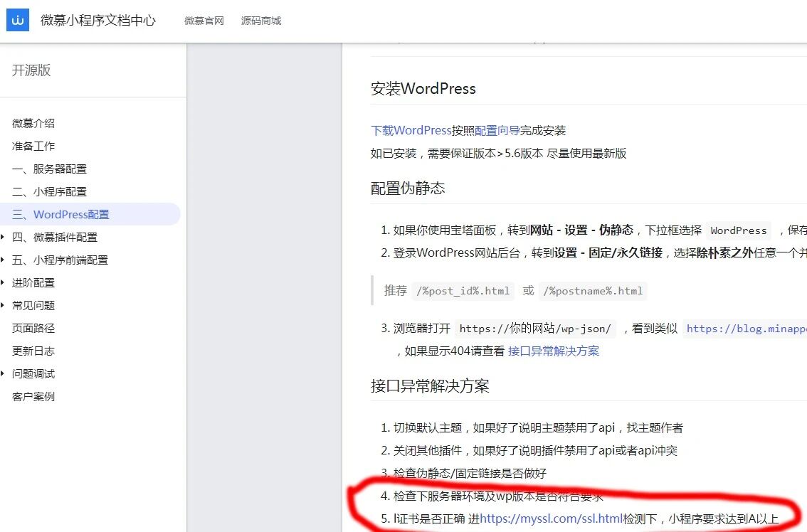Viewport: 807px width, 532px height.
Task: Click step 关闭其他插件 in the solutions list
Action: tap(535, 450)
